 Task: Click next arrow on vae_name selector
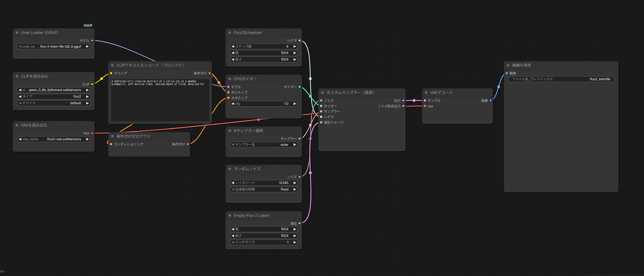[x=87, y=139]
